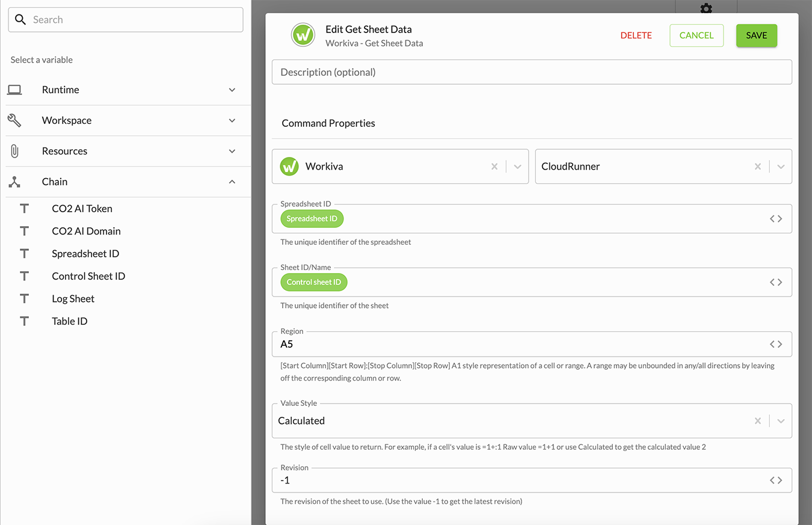Focus the variable Search box
Image resolution: width=812 pixels, height=525 pixels.
pos(126,20)
